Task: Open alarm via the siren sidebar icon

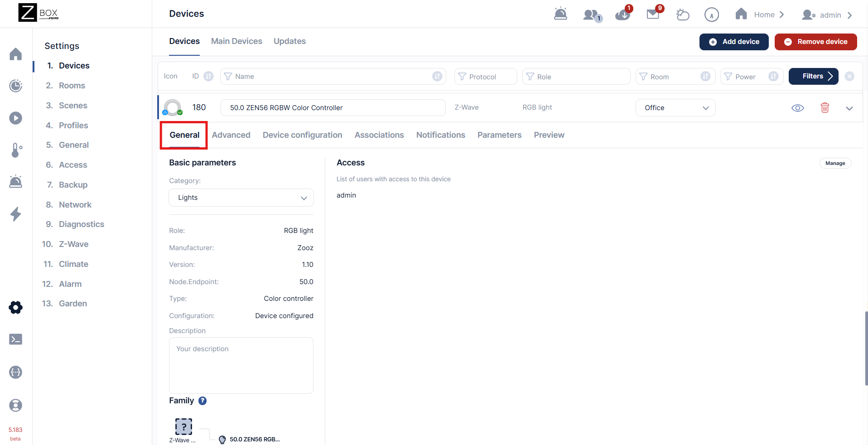Action: (16, 182)
